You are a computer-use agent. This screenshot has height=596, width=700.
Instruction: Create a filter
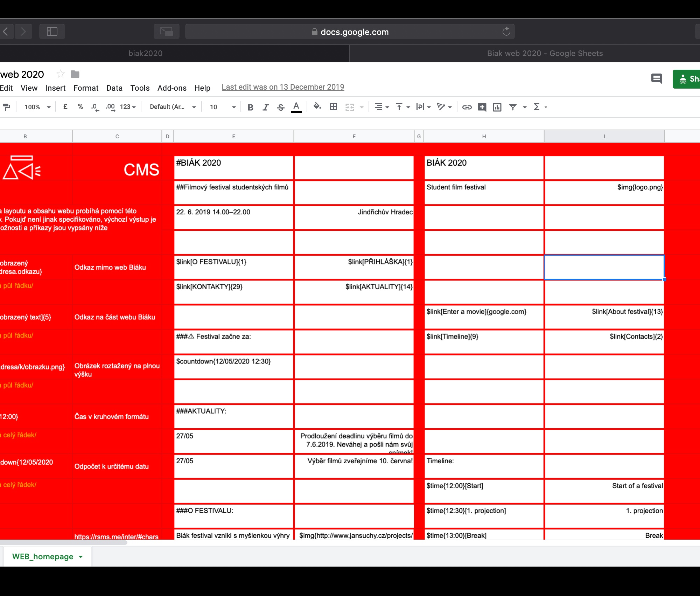coord(513,107)
